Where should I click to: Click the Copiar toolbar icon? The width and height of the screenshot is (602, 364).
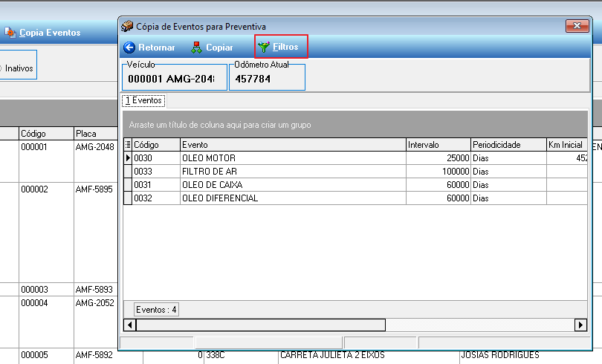point(196,48)
